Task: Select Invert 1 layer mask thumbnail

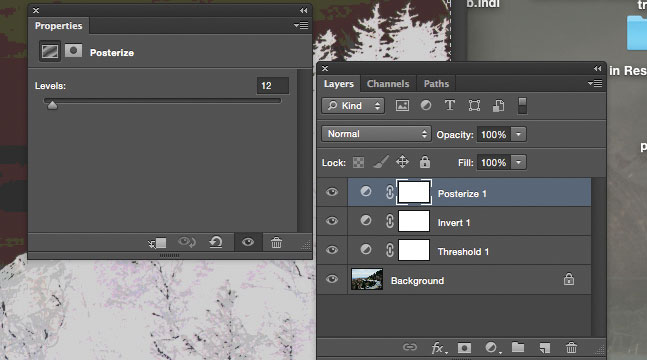Action: coord(414,221)
